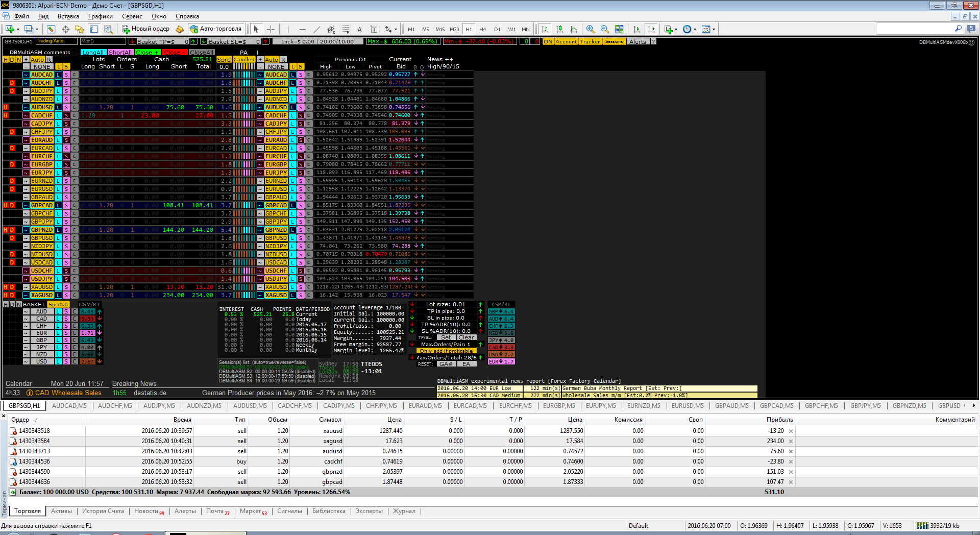Click the Clear TP/SL button
The image size is (980, 535).
[467, 337]
